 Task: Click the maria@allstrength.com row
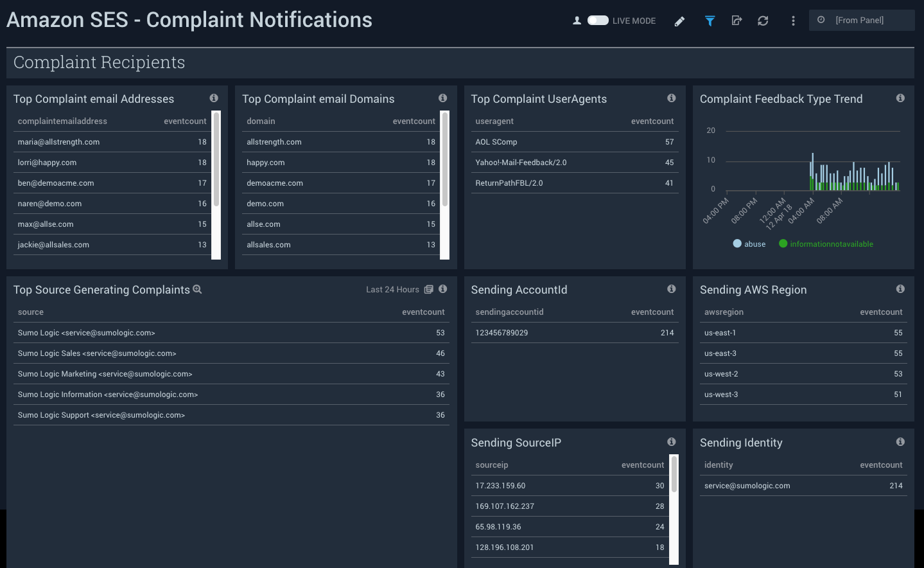pos(59,142)
